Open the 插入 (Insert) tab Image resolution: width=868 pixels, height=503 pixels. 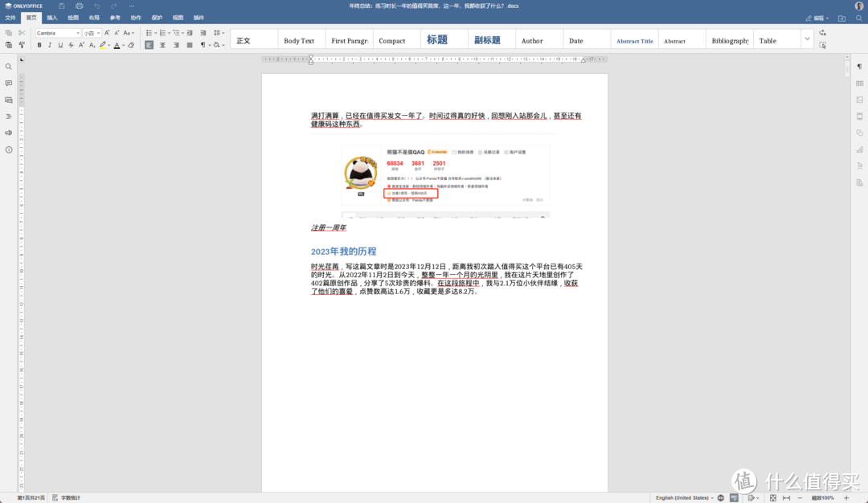tap(52, 17)
